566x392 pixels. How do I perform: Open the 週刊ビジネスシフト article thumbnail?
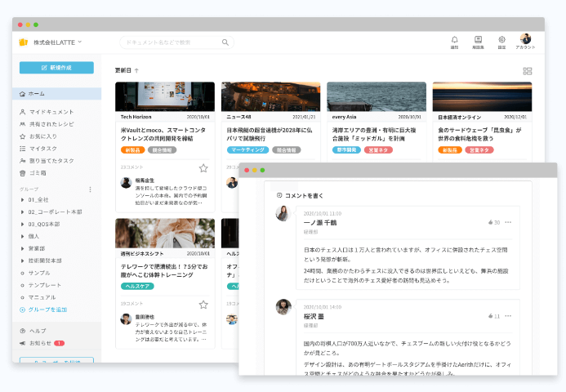coord(165,234)
